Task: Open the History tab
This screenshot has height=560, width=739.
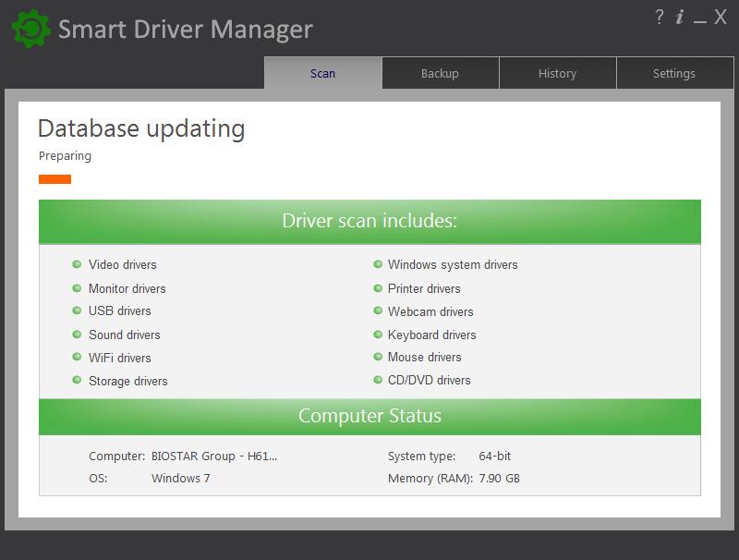Action: [x=558, y=73]
